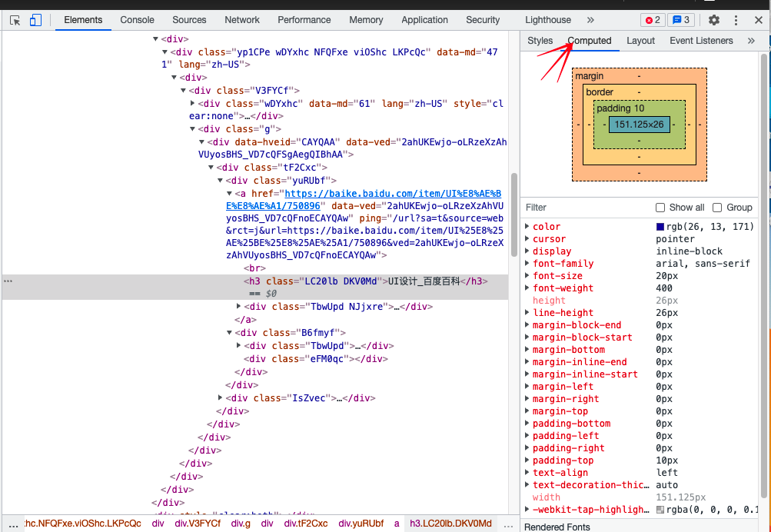Click the cursor pointer value
The image size is (771, 532).
675,239
